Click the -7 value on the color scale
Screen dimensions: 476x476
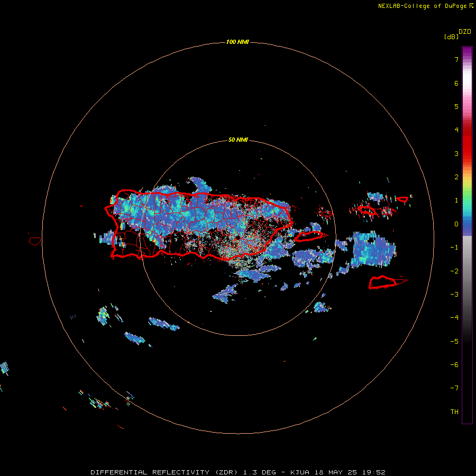454,388
